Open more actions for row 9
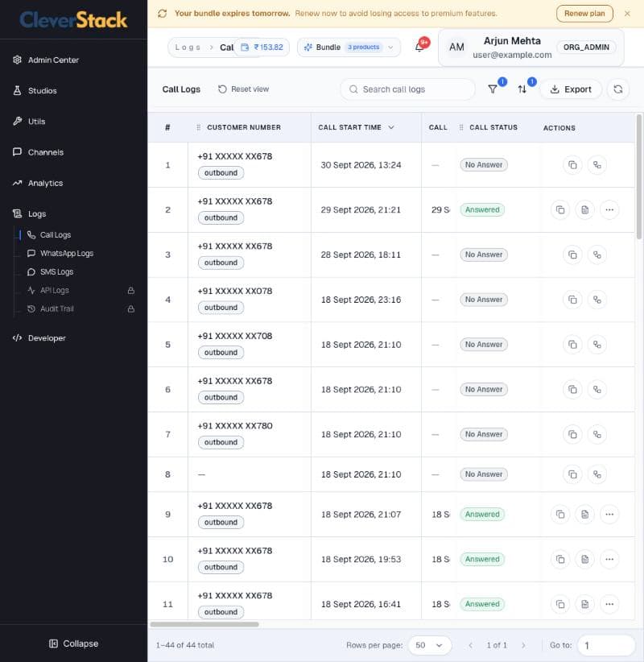Image resolution: width=644 pixels, height=662 pixels. 609,515
